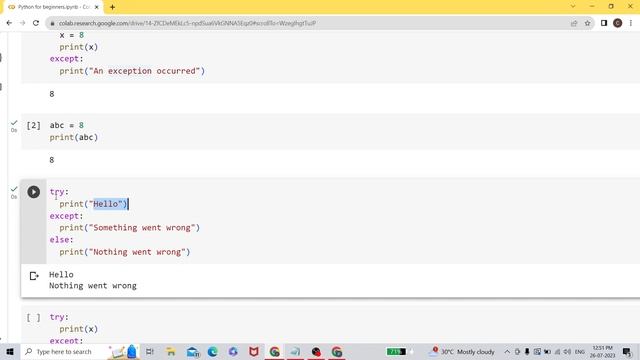
Task: Open the 30°C Mostly cloudy weather widget
Action: coord(463,351)
